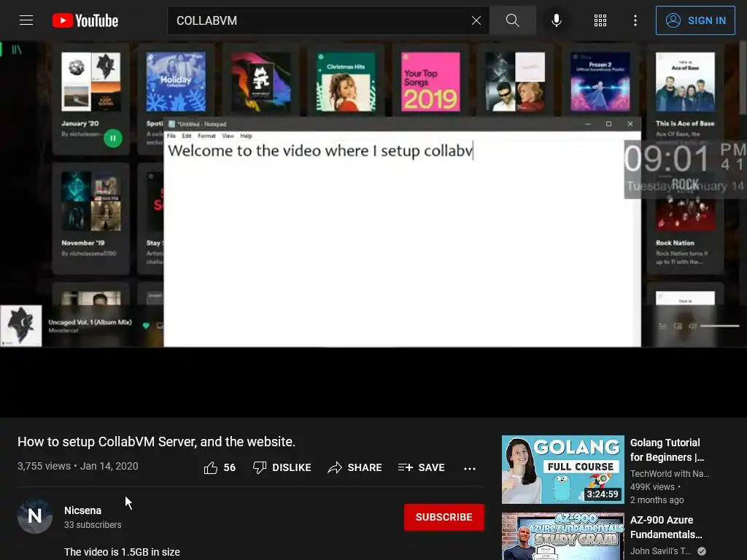
Task: Open the Nicsena channel avatar
Action: 35,516
